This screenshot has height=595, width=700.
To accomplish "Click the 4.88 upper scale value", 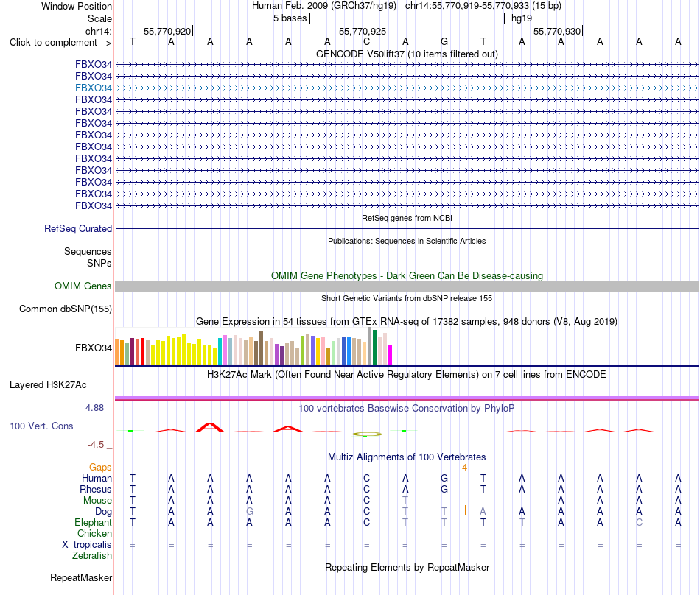I will click(94, 408).
